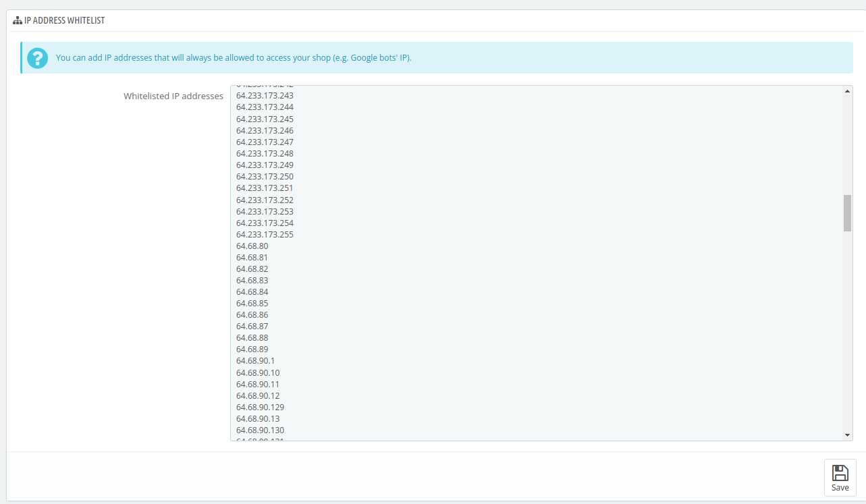This screenshot has height=504, width=866.
Task: Click the entry 64.68.84
Action: pos(252,291)
